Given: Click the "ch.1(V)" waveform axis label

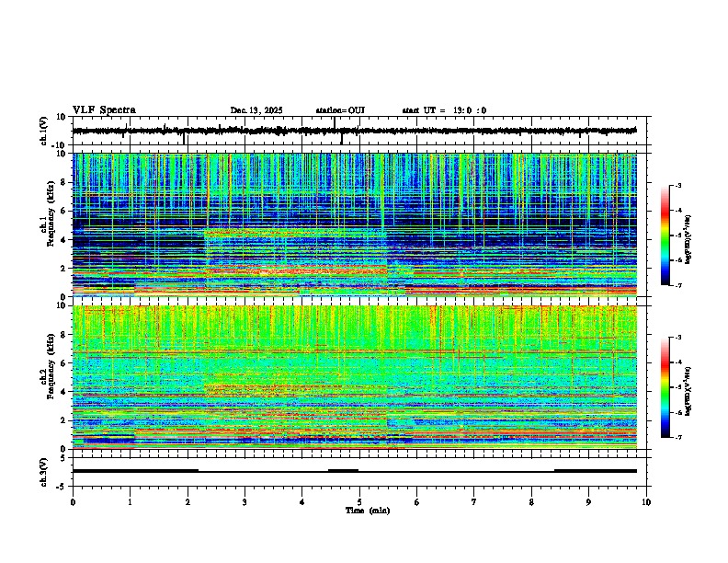Looking at the screenshot, I should pyautogui.click(x=44, y=131).
